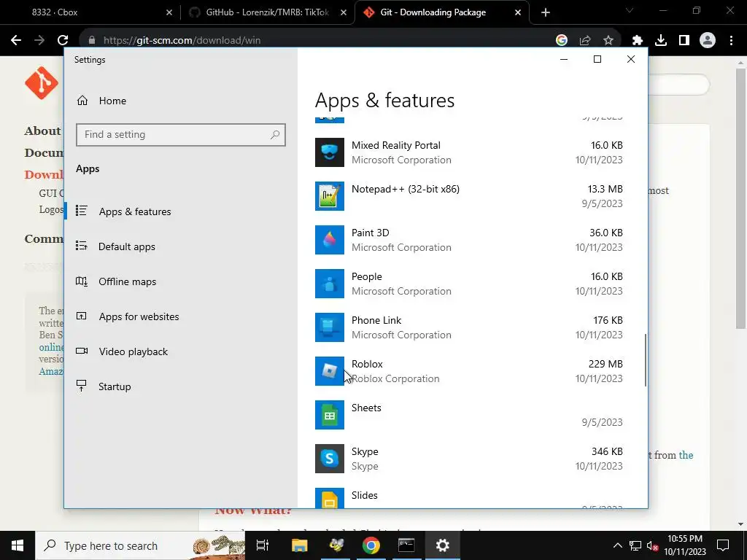The height and width of the screenshot is (560, 747).
Task: Select the Skype app name
Action: tap(365, 451)
